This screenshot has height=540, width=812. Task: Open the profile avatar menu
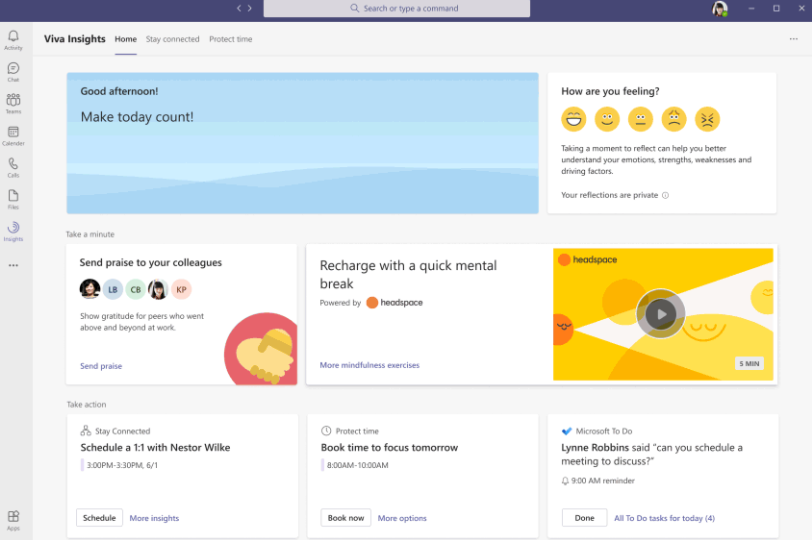click(720, 9)
